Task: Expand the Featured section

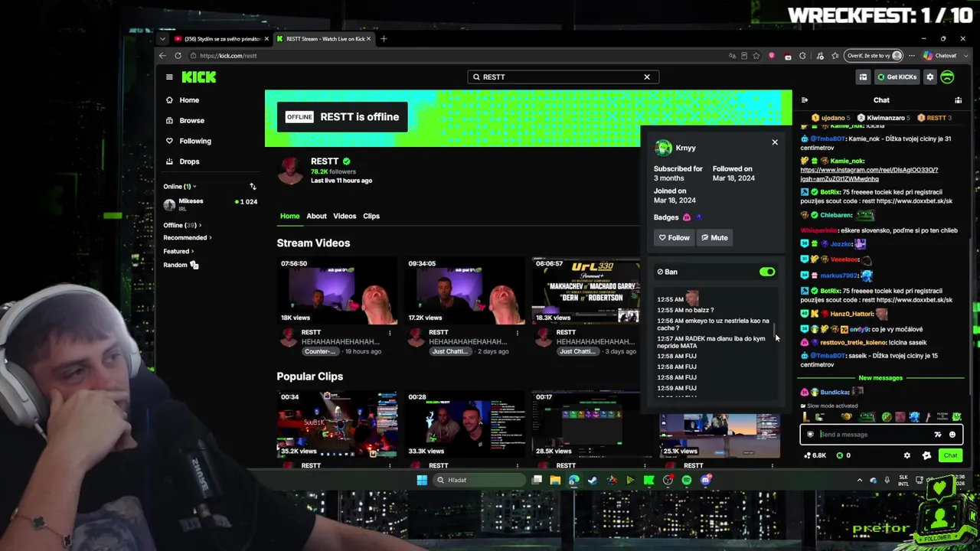Action: click(178, 251)
